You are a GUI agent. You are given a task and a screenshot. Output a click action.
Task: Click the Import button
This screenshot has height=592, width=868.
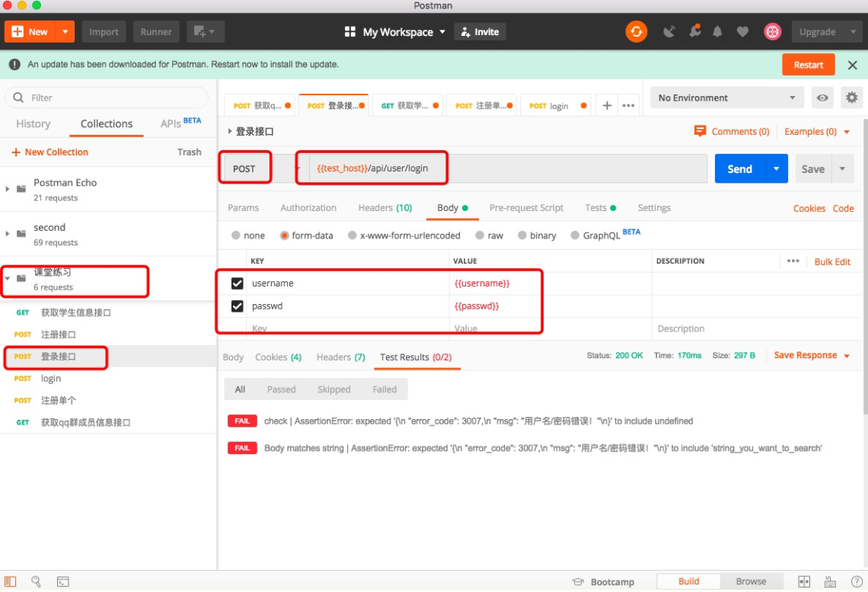pyautogui.click(x=104, y=31)
